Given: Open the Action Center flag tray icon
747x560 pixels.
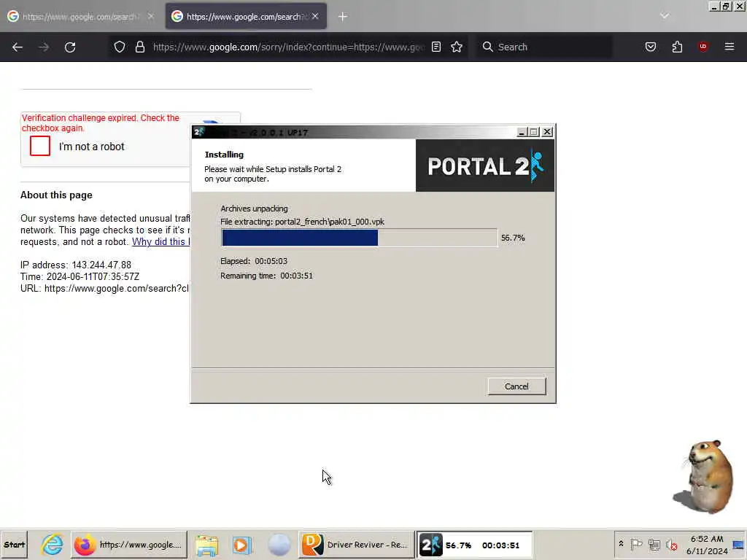Looking at the screenshot, I should pos(636,544).
